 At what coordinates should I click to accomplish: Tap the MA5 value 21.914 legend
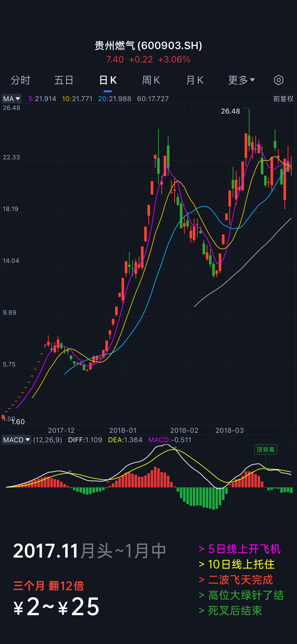click(42, 99)
